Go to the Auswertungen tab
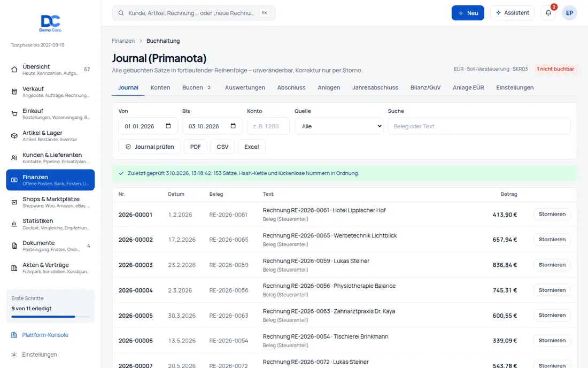The height and width of the screenshot is (368, 588). (x=245, y=87)
